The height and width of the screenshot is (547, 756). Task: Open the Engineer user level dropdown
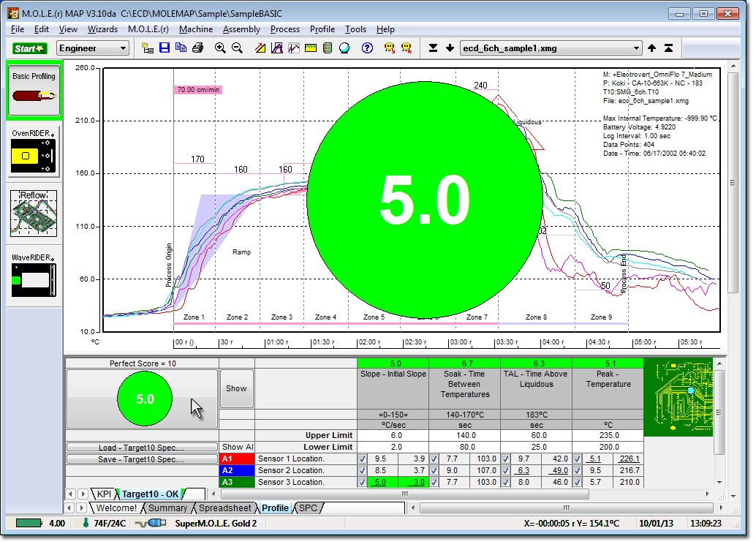93,48
